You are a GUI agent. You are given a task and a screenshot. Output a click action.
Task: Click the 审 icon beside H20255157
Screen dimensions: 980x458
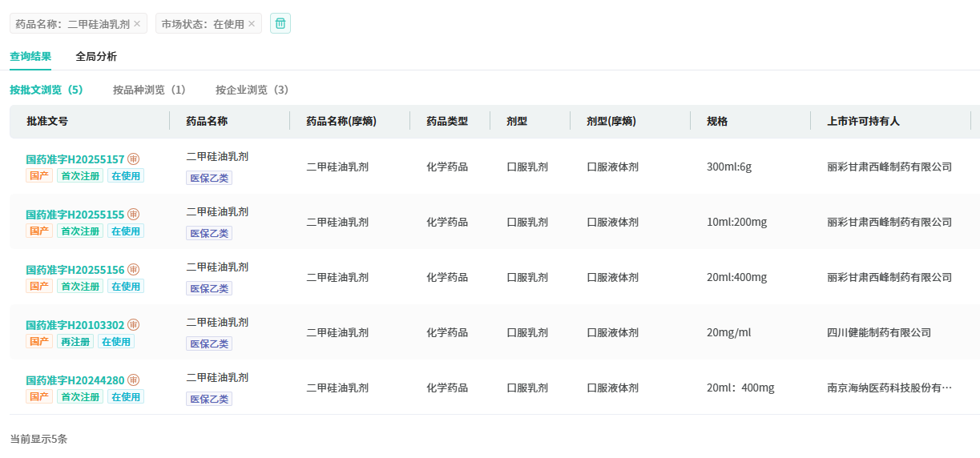pos(134,159)
